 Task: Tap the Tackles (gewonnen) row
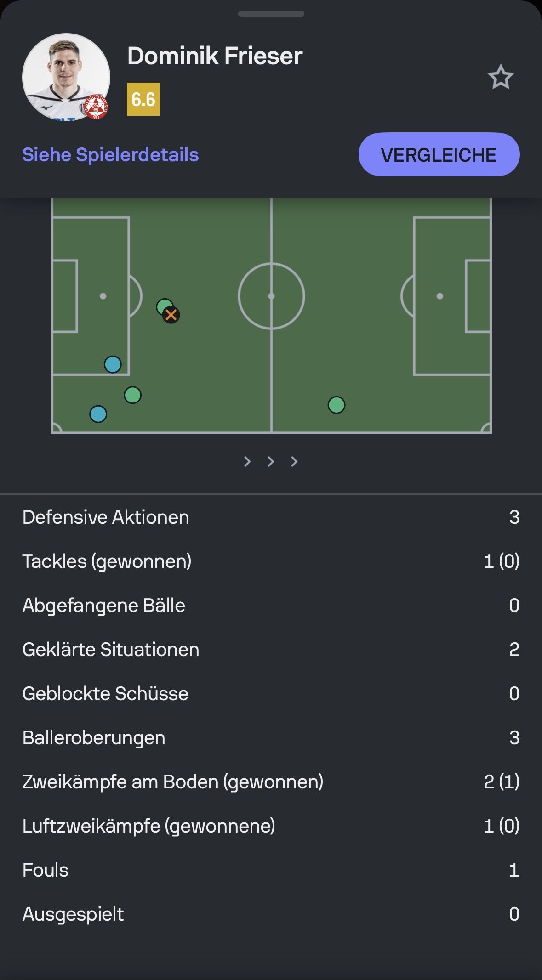coord(271,561)
